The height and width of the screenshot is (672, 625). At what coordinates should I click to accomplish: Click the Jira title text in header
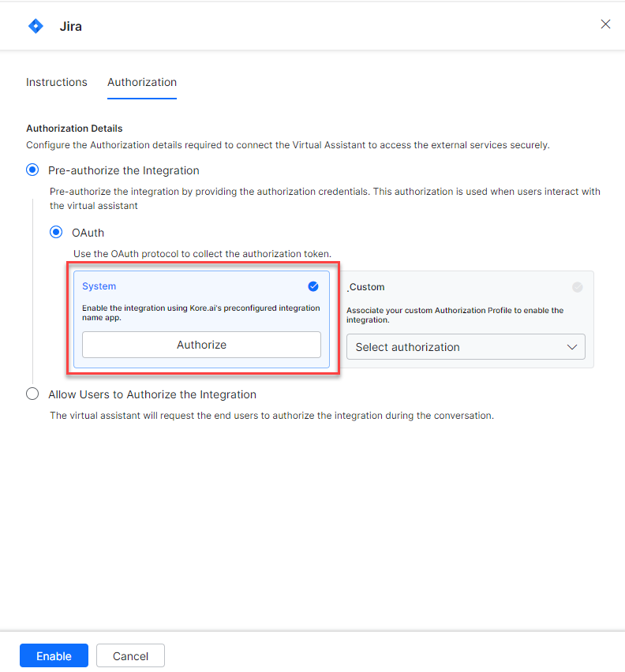pos(70,26)
